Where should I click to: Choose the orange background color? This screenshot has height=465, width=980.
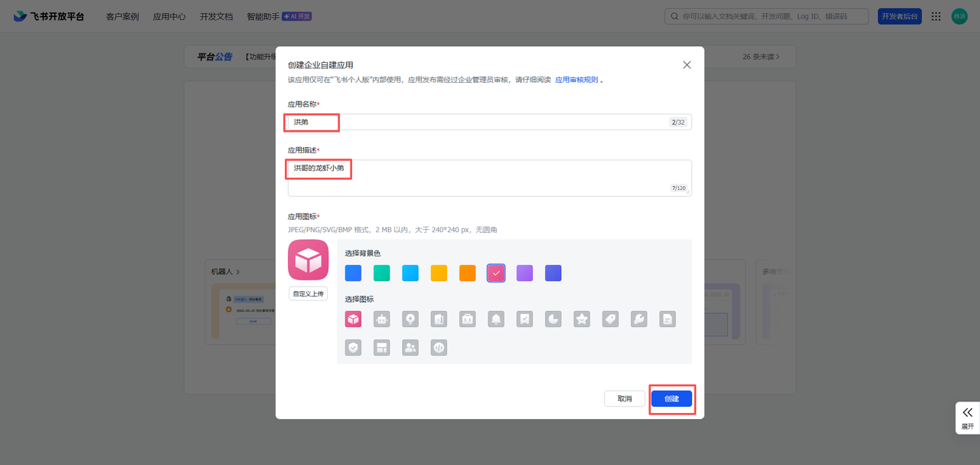(467, 273)
